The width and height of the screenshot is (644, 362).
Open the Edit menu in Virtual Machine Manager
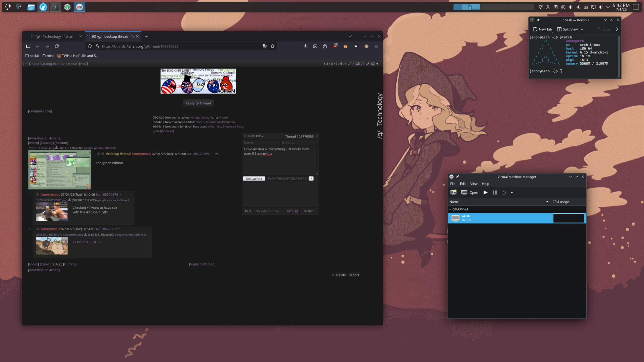[x=463, y=184]
